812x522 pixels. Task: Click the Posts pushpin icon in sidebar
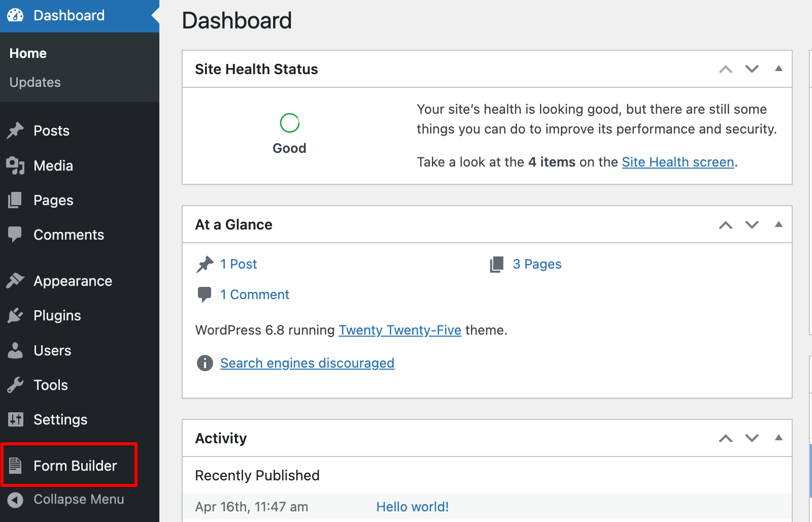click(15, 130)
